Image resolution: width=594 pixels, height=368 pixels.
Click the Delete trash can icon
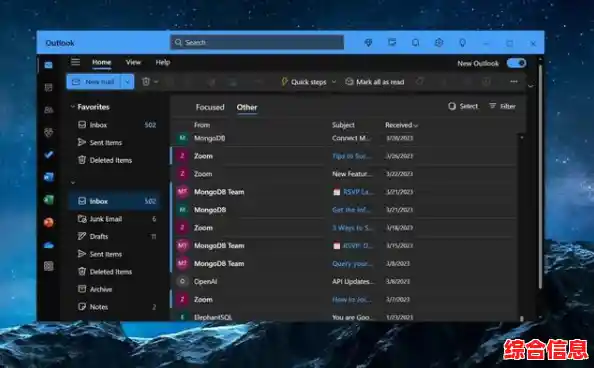pos(146,81)
